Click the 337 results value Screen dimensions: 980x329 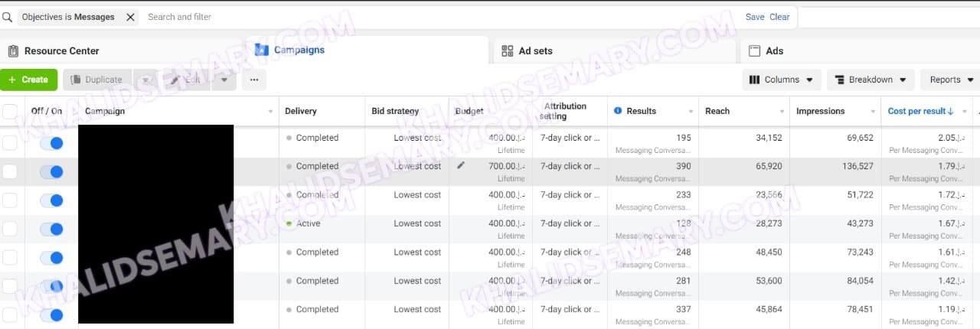(x=683, y=309)
